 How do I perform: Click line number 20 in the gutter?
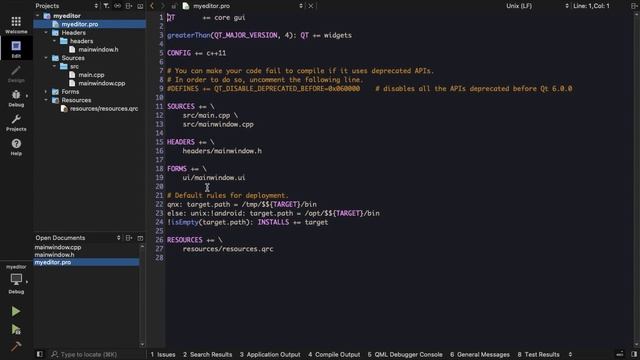[159, 187]
